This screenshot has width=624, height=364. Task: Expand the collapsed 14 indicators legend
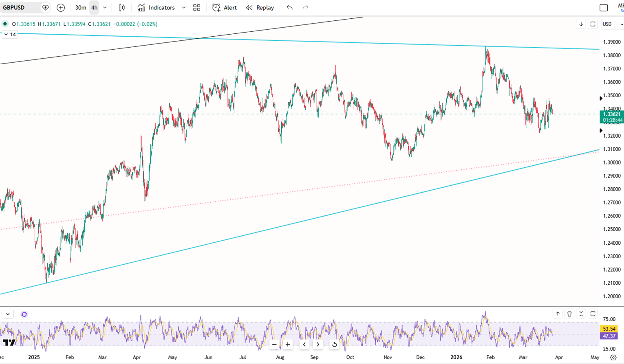click(x=9, y=35)
